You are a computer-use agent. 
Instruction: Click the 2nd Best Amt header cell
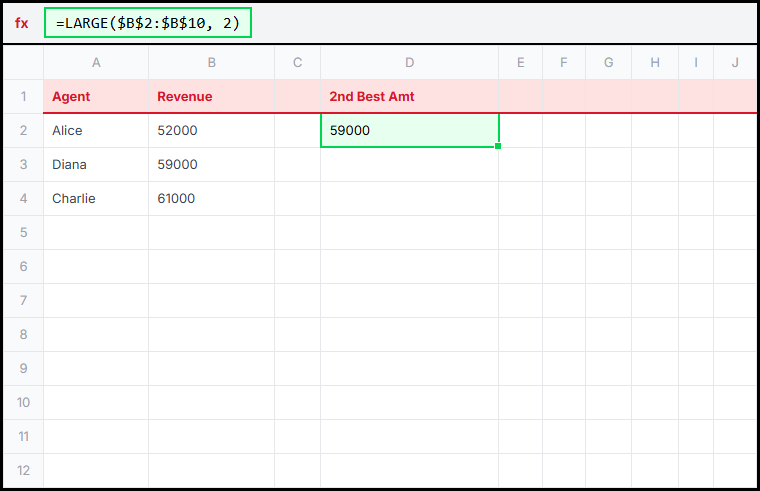click(x=409, y=97)
